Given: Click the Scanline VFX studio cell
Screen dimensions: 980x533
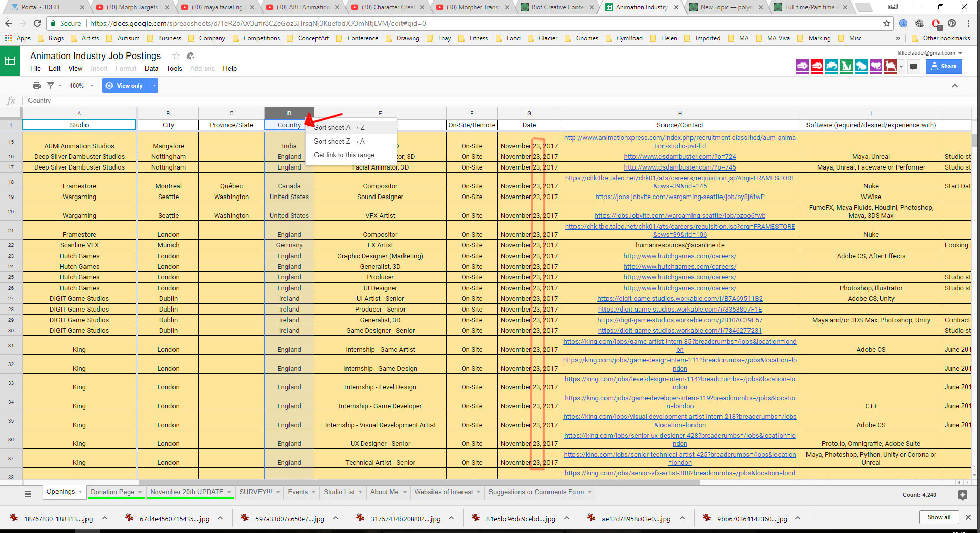Looking at the screenshot, I should [79, 245].
